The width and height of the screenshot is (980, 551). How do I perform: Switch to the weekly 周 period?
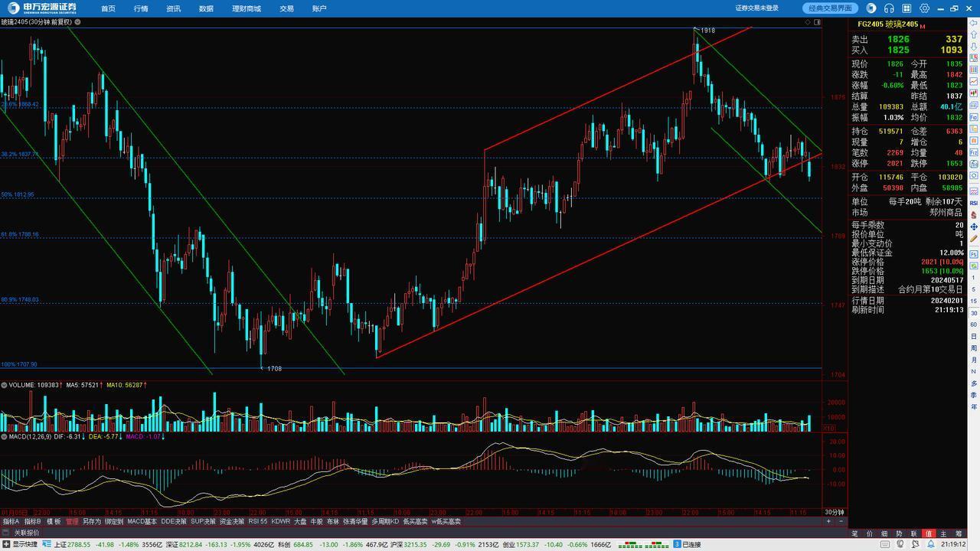pos(974,348)
